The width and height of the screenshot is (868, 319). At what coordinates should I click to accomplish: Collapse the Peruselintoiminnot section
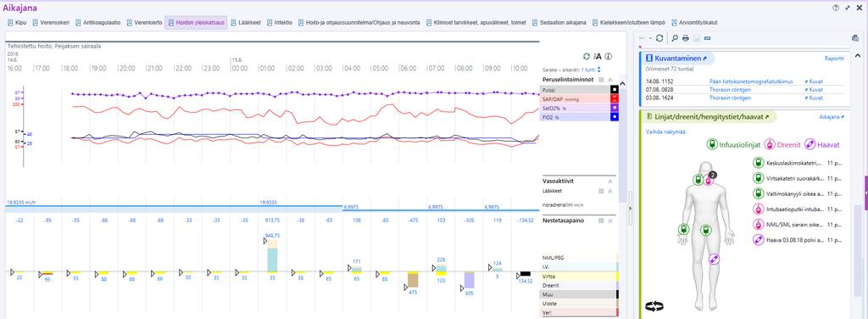(609, 81)
